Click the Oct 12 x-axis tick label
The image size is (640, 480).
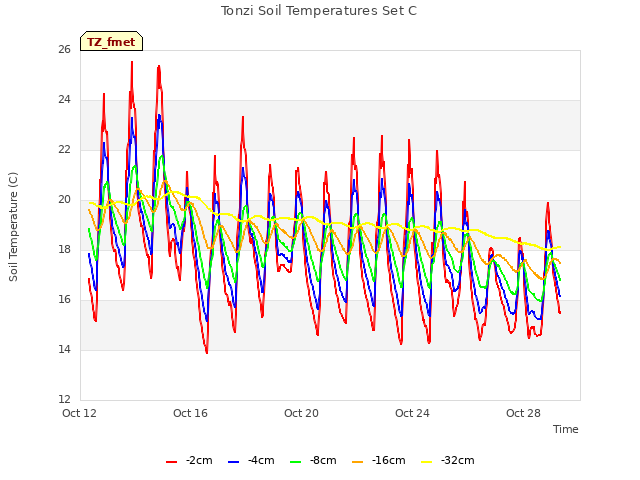(x=79, y=413)
